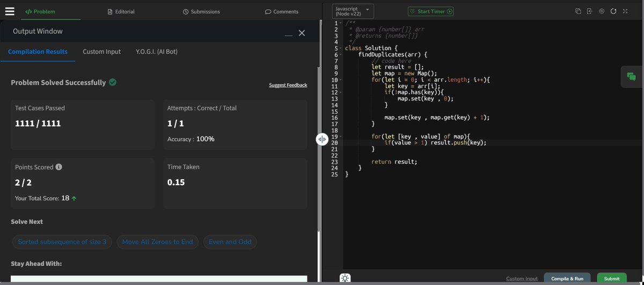Image resolution: width=644 pixels, height=285 pixels.
Task: Click the Points Scored info icon
Action: [x=58, y=167]
